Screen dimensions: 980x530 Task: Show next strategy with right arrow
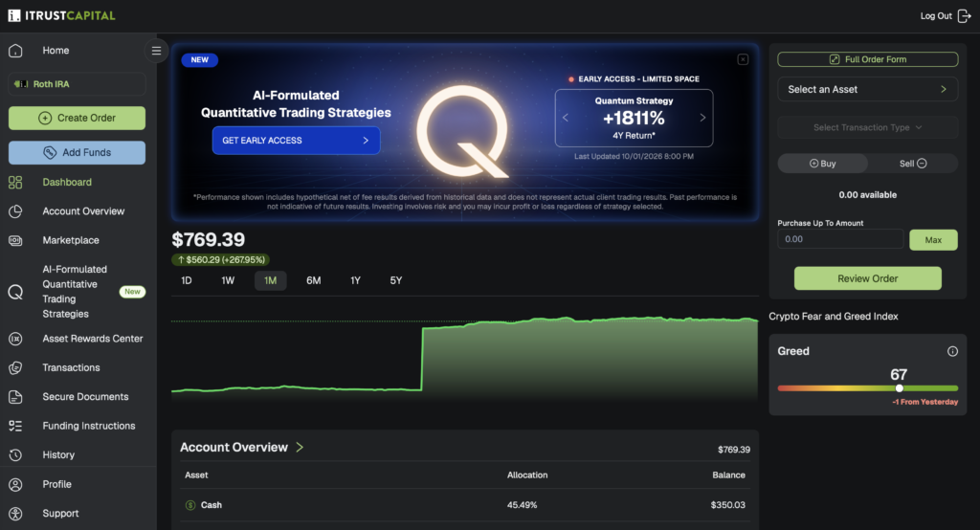coord(702,118)
